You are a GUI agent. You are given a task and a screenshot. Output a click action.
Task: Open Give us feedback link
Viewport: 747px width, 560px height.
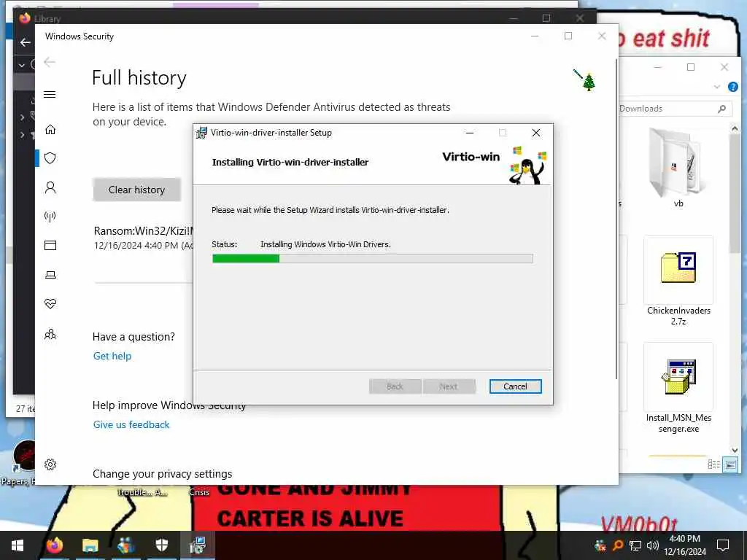point(131,424)
